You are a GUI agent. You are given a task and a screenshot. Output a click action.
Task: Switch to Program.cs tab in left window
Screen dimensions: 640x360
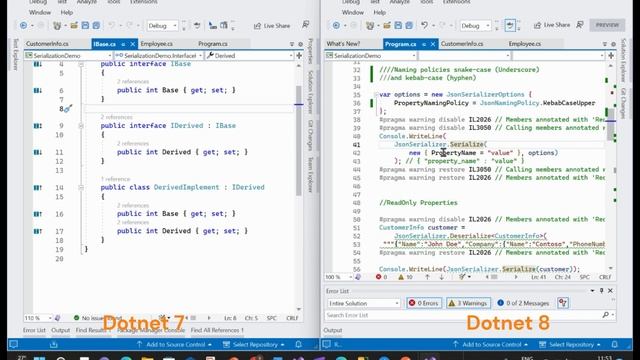tap(213, 44)
